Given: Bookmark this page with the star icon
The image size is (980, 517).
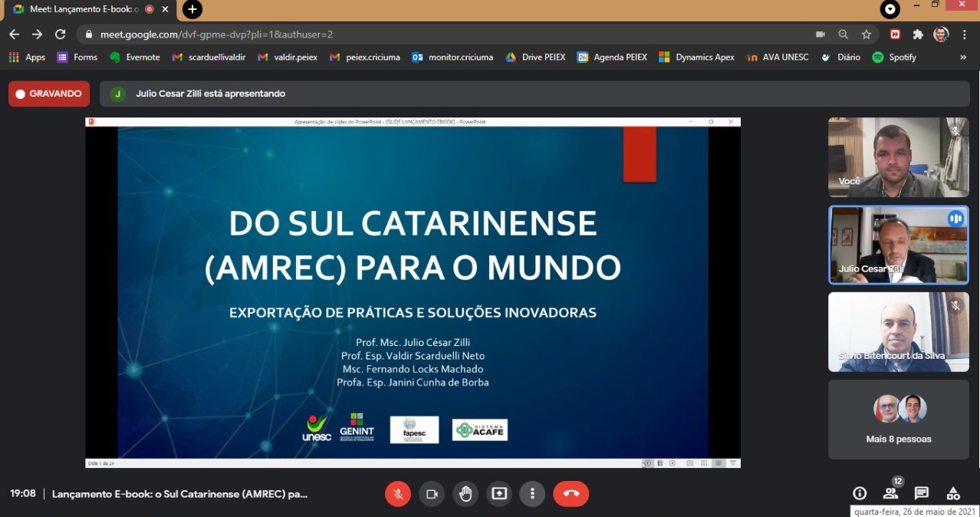Looking at the screenshot, I should [867, 35].
